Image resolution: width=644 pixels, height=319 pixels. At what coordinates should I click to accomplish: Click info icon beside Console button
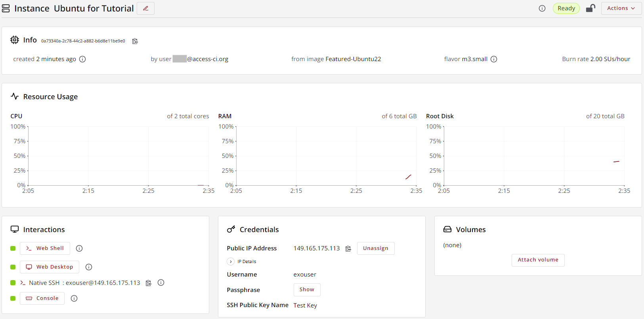pos(74,298)
